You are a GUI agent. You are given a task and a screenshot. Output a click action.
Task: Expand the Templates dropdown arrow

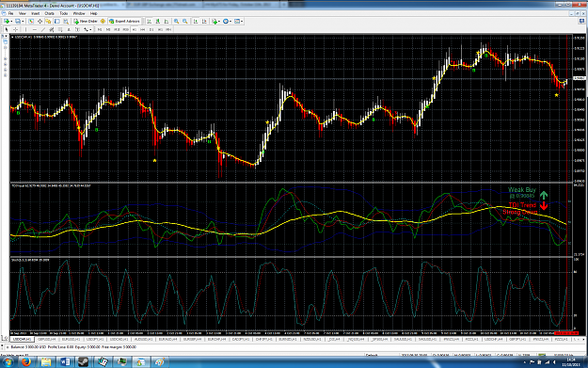[242, 22]
